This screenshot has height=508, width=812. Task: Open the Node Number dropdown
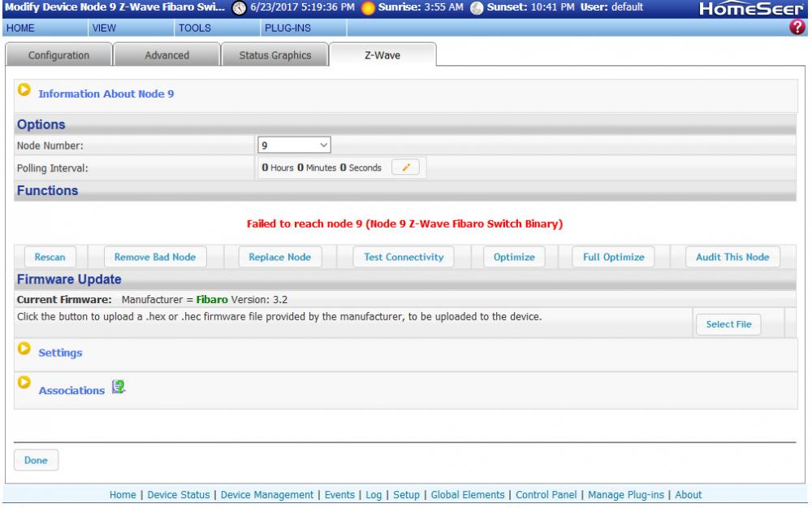pos(293,145)
